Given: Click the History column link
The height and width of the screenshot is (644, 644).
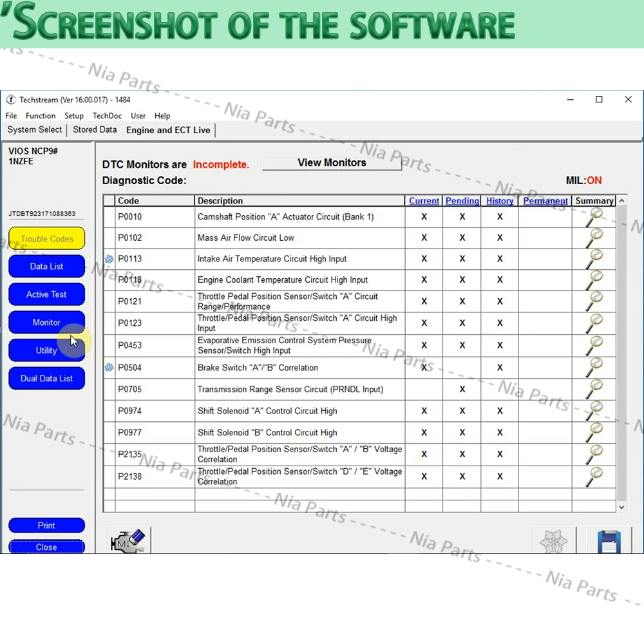Looking at the screenshot, I should coord(500,201).
